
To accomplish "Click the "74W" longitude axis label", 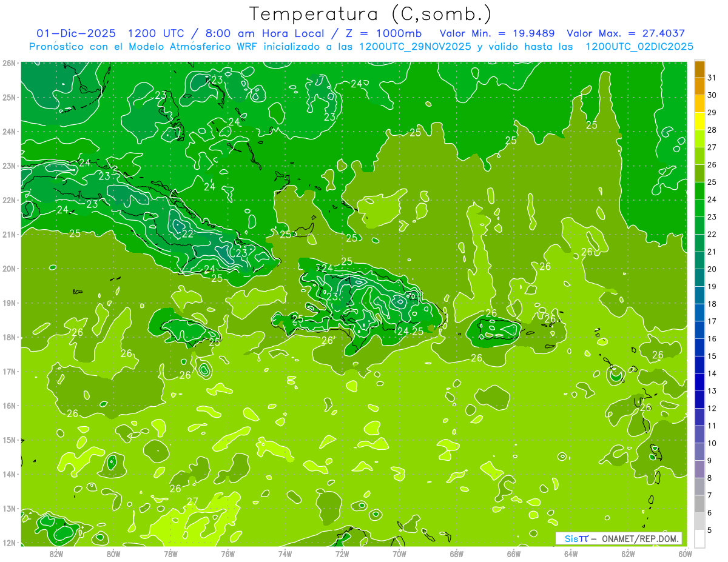I will (285, 553).
